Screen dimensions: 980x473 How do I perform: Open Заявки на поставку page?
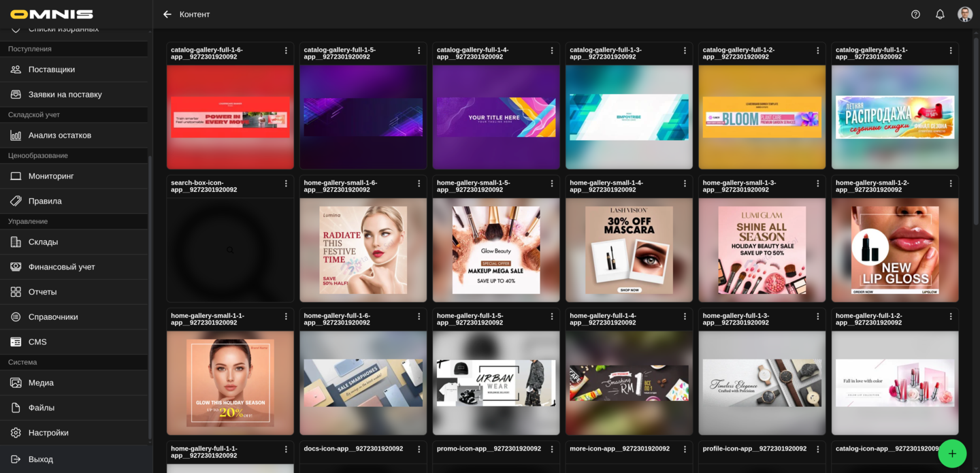coord(65,95)
